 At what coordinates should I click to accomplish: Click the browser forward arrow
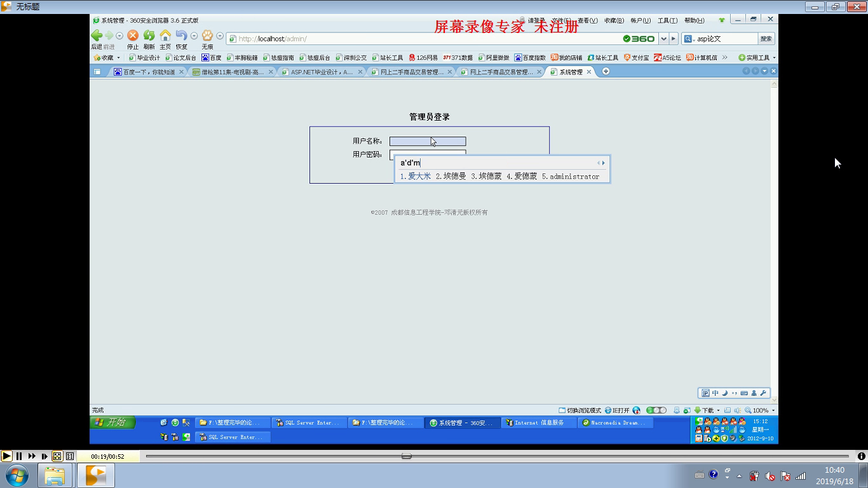coord(109,36)
